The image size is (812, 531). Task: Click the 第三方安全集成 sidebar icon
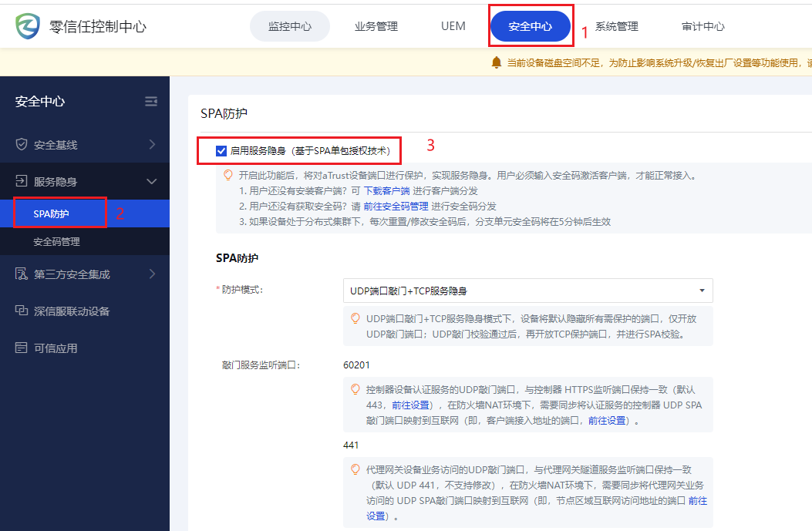pyautogui.click(x=22, y=274)
